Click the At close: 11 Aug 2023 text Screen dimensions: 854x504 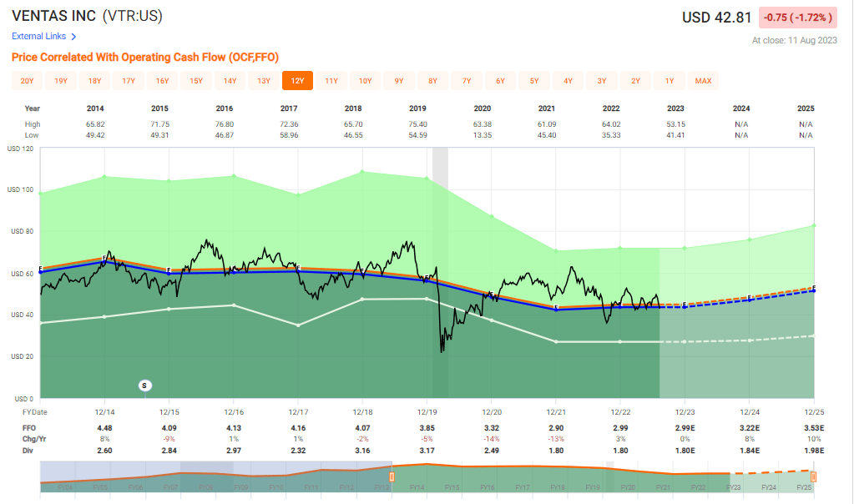[794, 40]
